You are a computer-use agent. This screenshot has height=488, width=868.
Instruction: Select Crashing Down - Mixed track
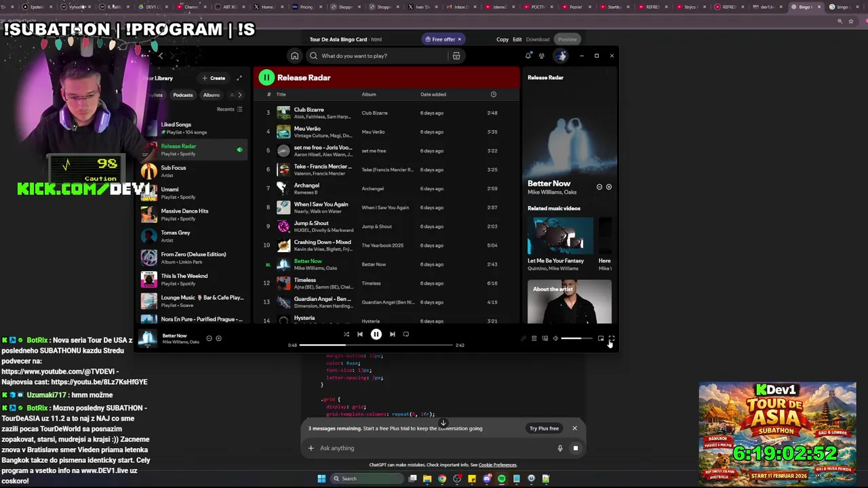click(385, 245)
